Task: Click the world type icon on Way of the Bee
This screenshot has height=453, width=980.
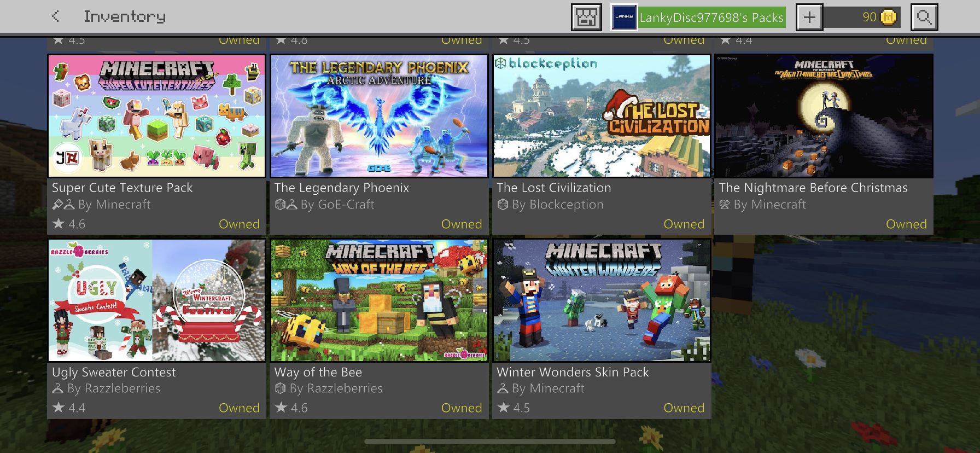Action: point(280,388)
